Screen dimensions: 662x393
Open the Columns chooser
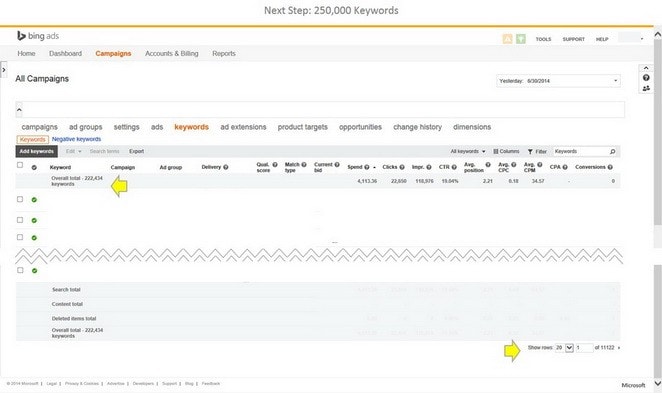click(506, 151)
